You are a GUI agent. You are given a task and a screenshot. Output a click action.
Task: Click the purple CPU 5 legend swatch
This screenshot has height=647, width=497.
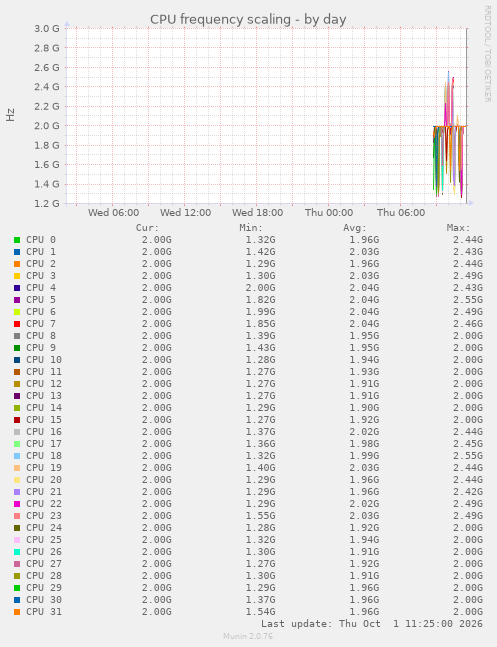tap(17, 300)
